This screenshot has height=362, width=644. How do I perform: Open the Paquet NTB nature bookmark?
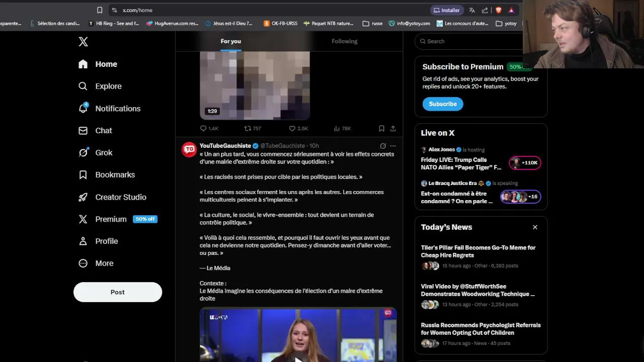tap(329, 23)
